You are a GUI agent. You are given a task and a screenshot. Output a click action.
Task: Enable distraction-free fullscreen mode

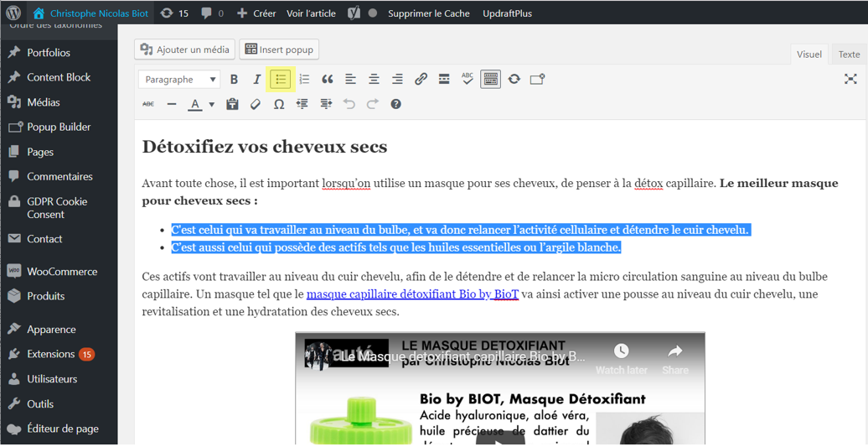click(850, 79)
